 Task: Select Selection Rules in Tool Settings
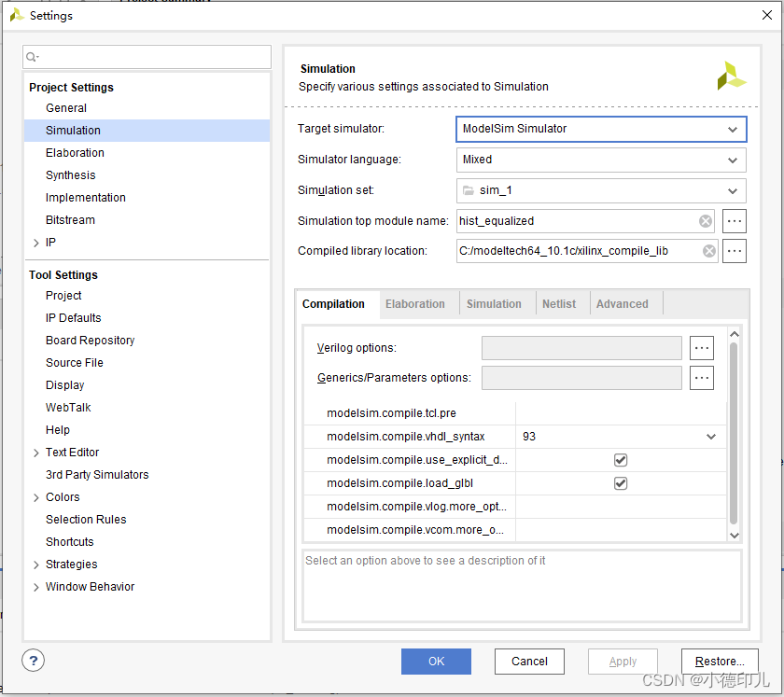(86, 520)
